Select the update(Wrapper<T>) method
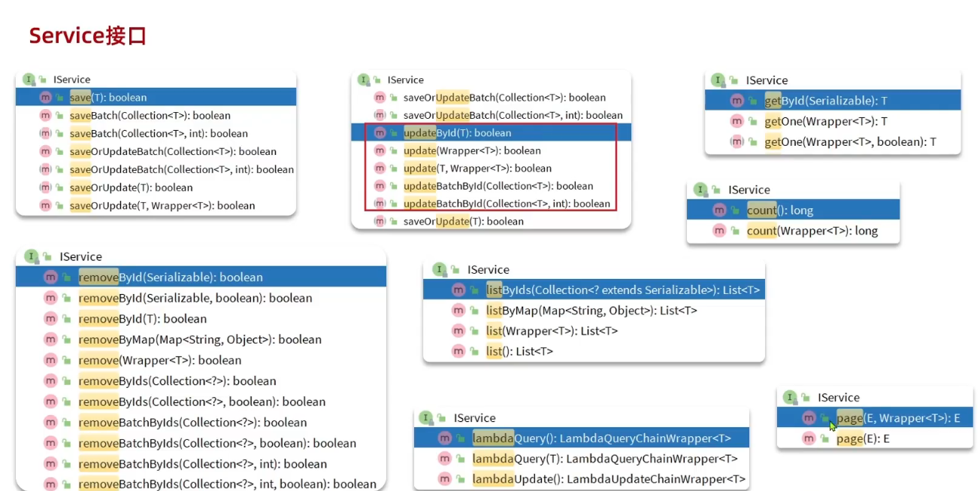The image size is (980, 491). 471,150
